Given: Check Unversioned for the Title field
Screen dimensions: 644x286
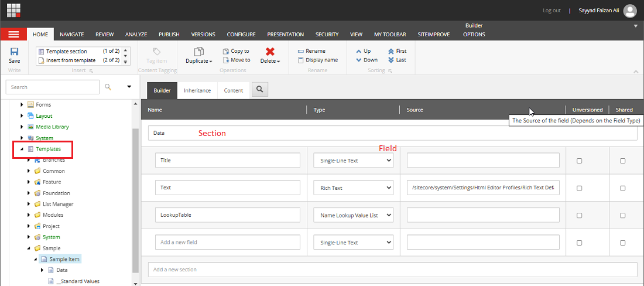Looking at the screenshot, I should tap(580, 161).
